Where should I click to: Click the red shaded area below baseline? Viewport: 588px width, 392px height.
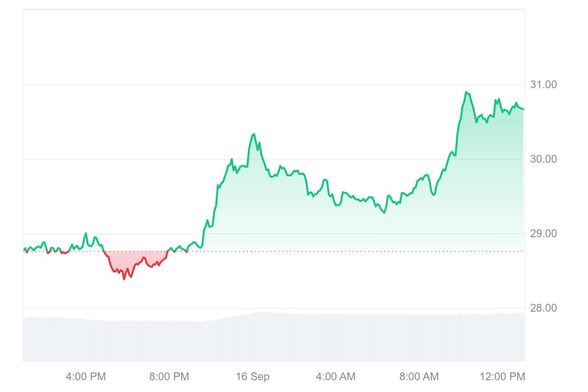tap(132, 260)
